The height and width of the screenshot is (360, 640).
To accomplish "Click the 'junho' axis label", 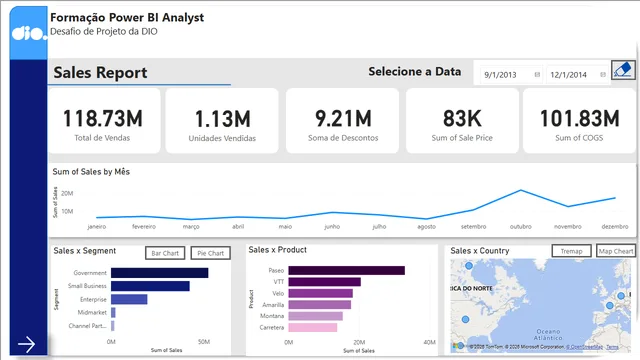I will click(x=332, y=226).
